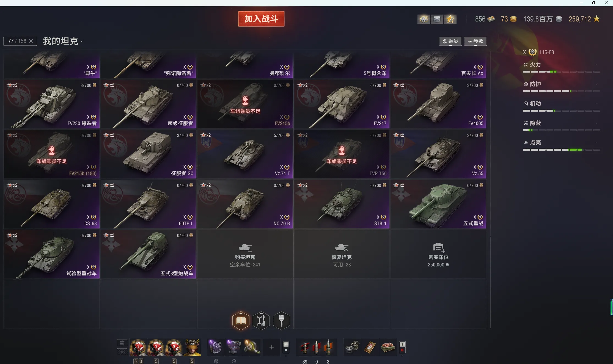Viewport: 613px width, 364px height.
Task: Open the paintbrush customization hexagon
Action: tap(282, 320)
